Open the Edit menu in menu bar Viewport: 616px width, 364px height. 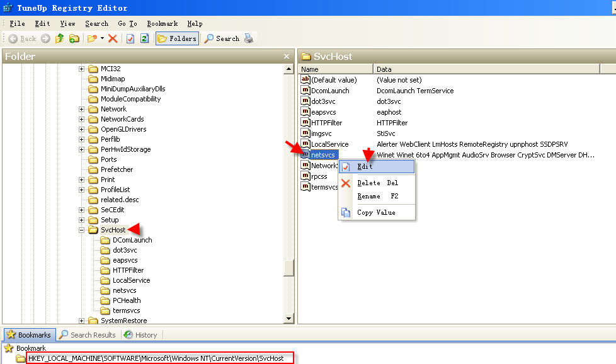pyautogui.click(x=42, y=23)
